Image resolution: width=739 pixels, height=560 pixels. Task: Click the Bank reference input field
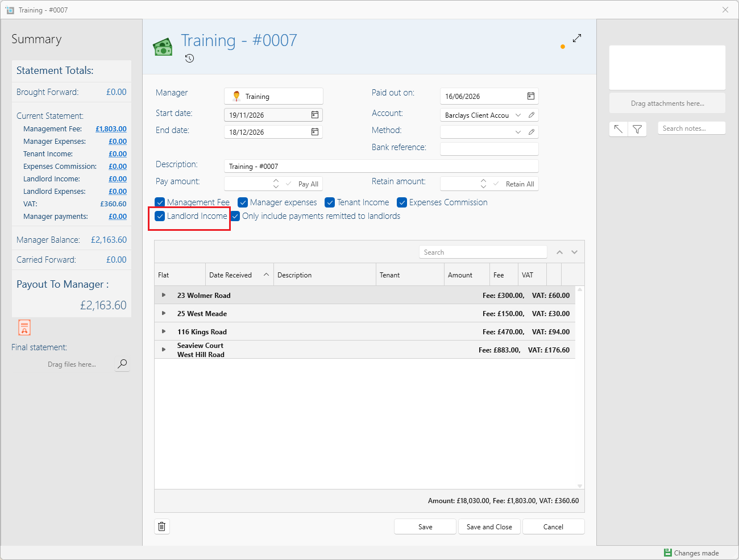(x=489, y=149)
